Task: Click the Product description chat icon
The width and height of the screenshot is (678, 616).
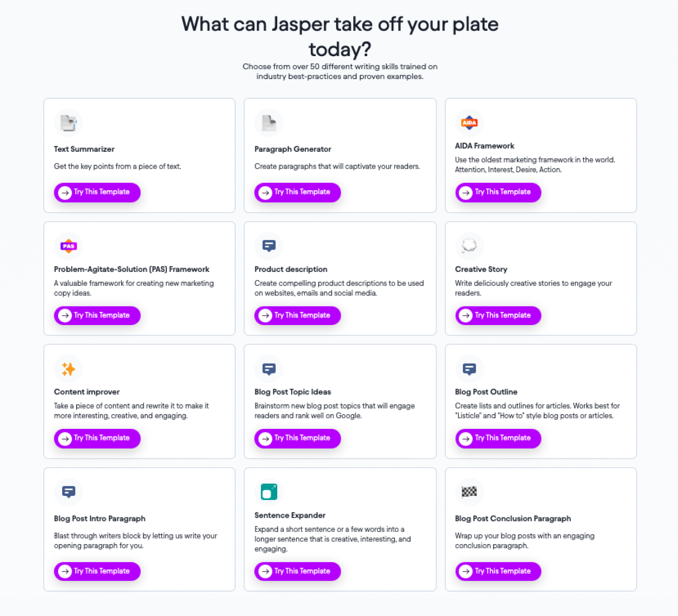Action: click(x=269, y=246)
